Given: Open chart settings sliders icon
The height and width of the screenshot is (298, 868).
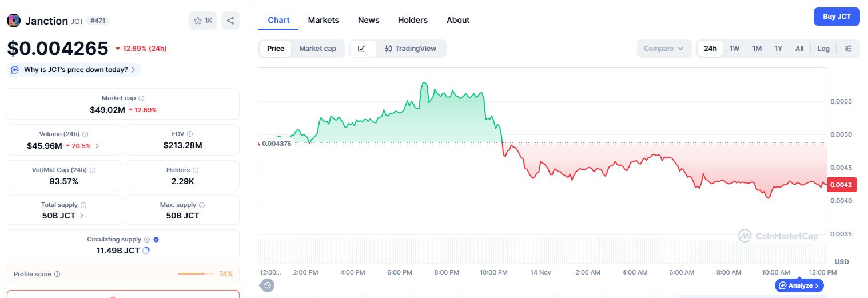Looking at the screenshot, I should [x=848, y=49].
